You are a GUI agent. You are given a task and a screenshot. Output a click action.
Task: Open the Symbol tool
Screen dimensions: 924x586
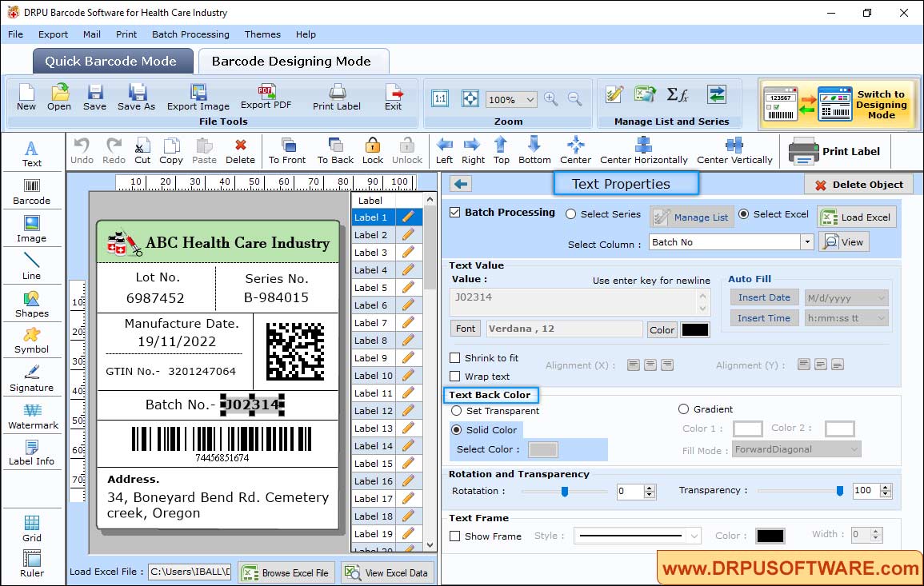point(32,341)
